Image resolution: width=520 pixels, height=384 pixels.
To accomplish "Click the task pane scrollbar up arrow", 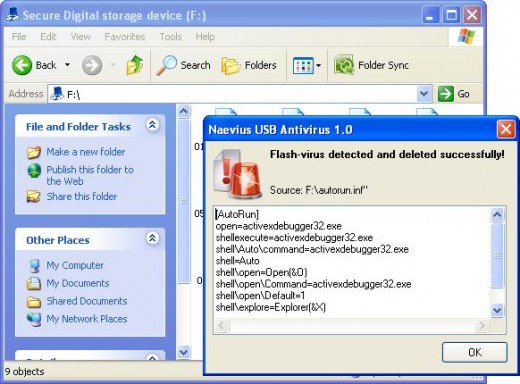I will coord(184,111).
